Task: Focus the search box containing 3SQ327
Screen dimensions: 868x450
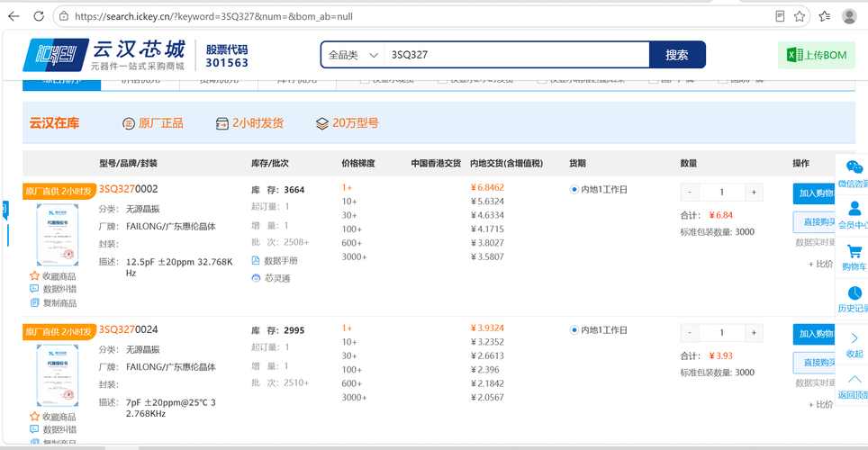Action: (x=517, y=55)
